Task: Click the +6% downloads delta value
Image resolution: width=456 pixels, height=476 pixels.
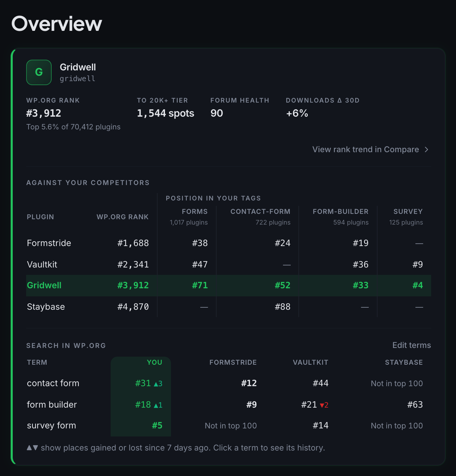Action: 297,113
